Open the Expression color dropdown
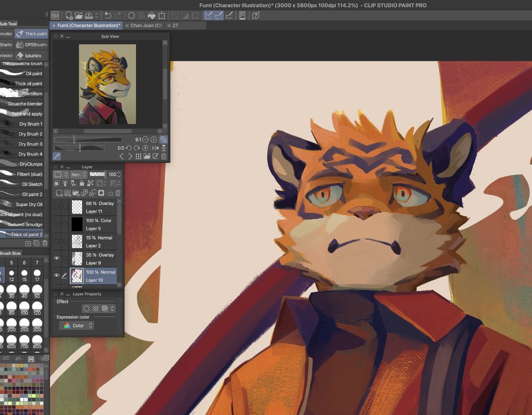Image resolution: width=532 pixels, height=415 pixels. click(x=77, y=325)
